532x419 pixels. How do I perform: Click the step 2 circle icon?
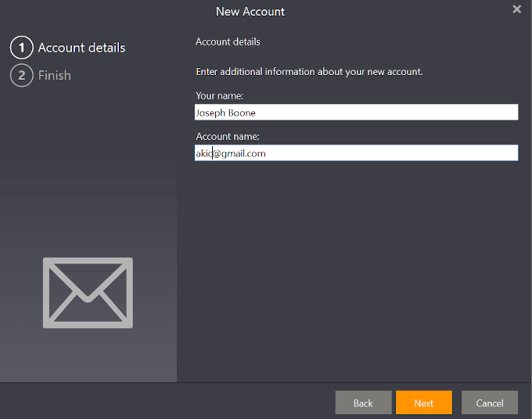[x=22, y=75]
